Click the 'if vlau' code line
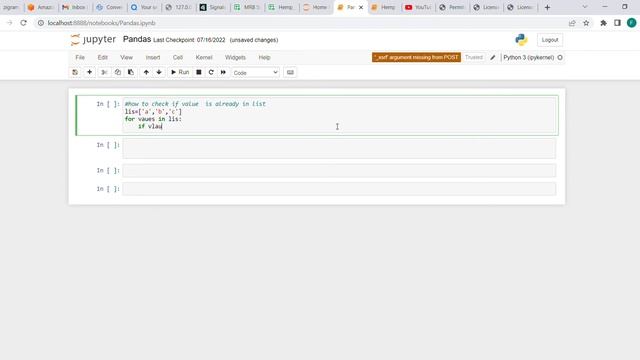Image resolution: width=640 pixels, height=360 pixels. click(x=150, y=126)
